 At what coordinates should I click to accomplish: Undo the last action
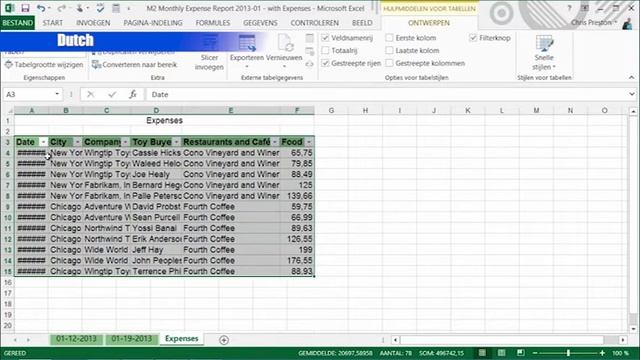pyautogui.click(x=41, y=8)
